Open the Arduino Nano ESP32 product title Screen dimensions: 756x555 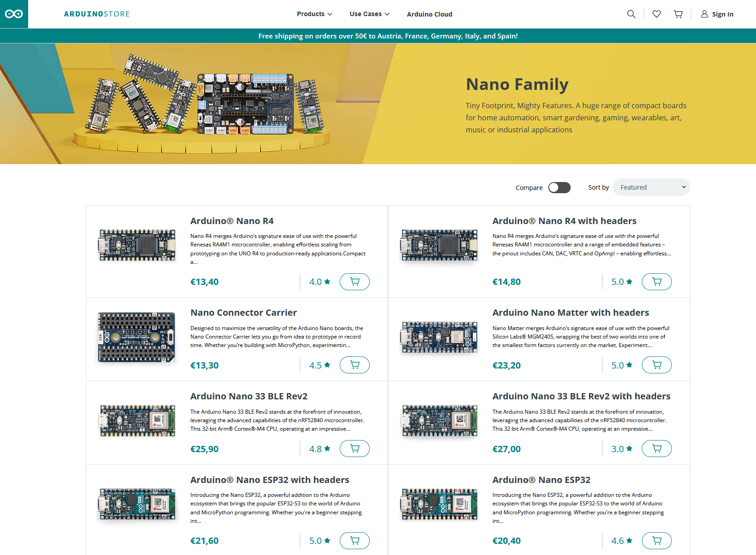tap(541, 480)
